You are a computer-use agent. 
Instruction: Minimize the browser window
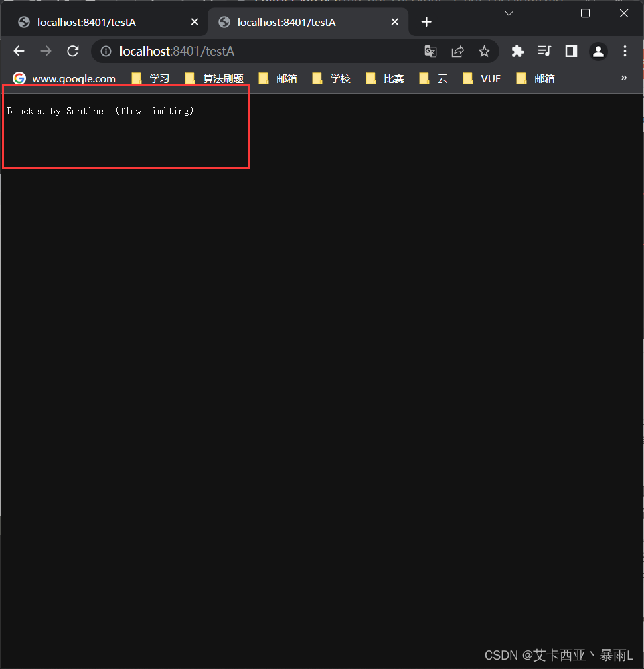pos(547,13)
